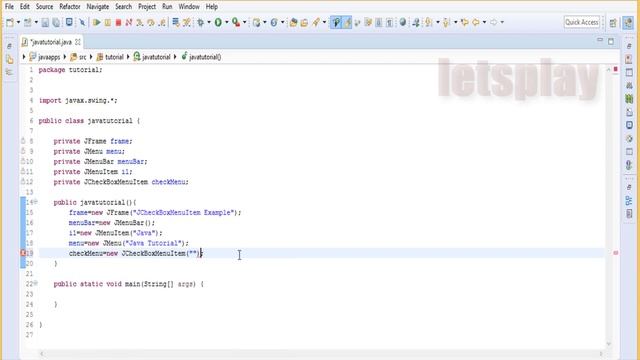This screenshot has width=640, height=360.
Task: Maximize the editor area
Action: [x=611, y=41]
